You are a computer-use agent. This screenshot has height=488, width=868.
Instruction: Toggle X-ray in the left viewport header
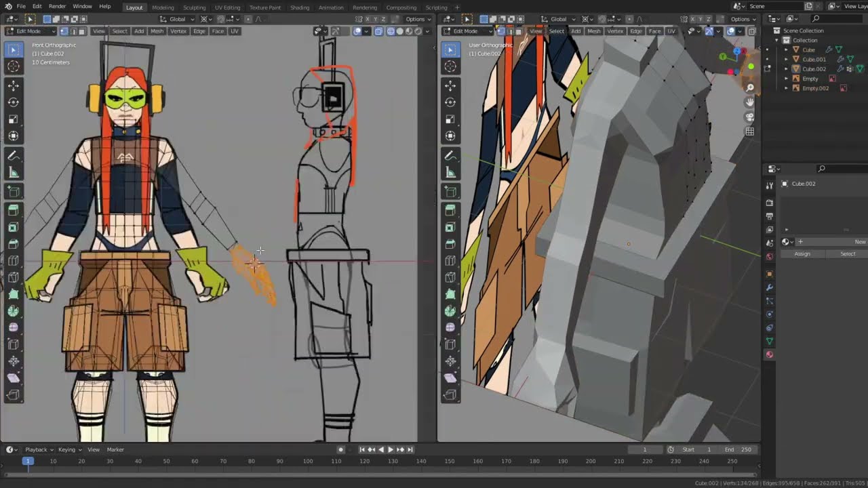tap(379, 31)
